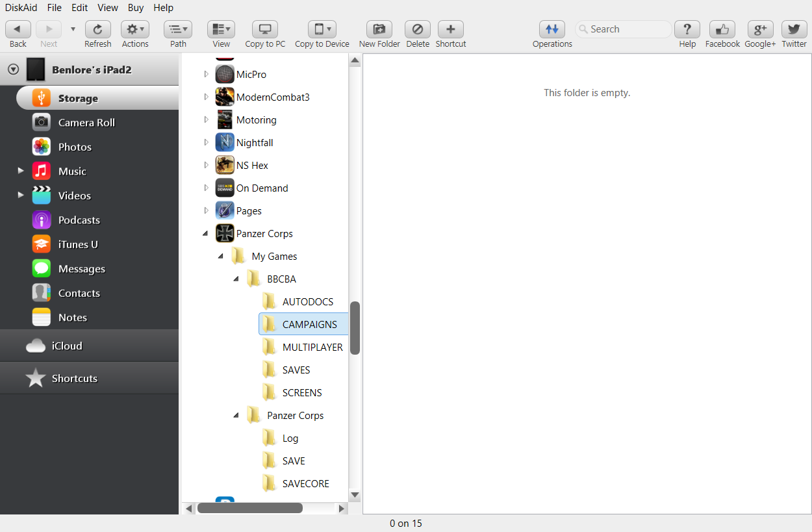Collapse the device info with circular arrow
812x532 pixels.
(x=12, y=68)
